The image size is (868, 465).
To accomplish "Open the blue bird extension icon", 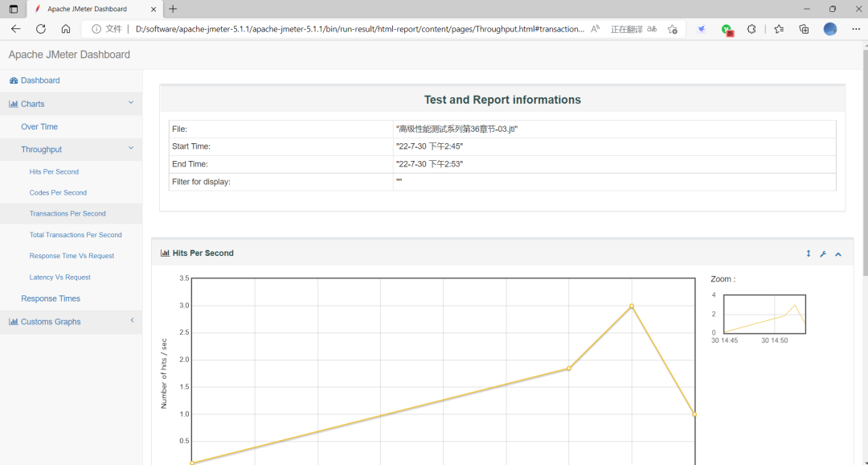I will (x=702, y=29).
